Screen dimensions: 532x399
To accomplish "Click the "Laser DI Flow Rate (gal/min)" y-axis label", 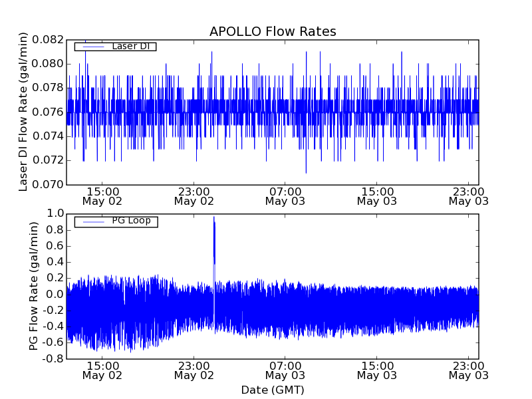I will pos(24,112).
